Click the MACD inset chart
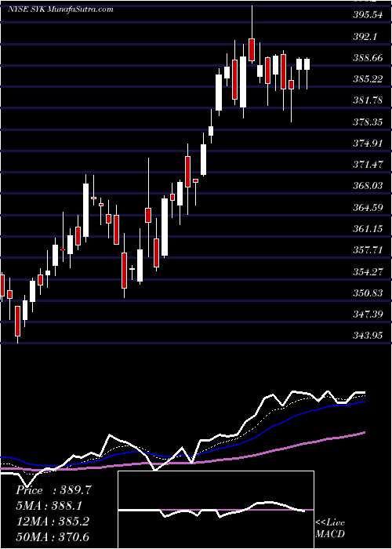392x549 pixels. pos(216,510)
